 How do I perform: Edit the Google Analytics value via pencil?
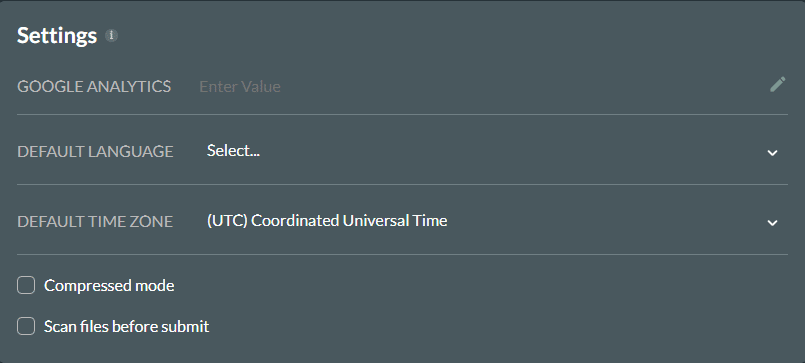coord(777,85)
